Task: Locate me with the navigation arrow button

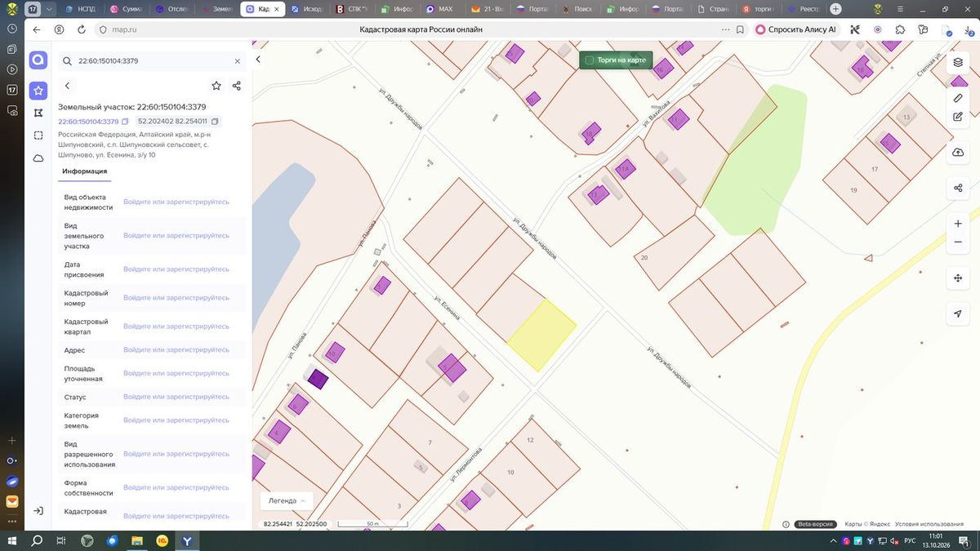Action: tap(958, 314)
